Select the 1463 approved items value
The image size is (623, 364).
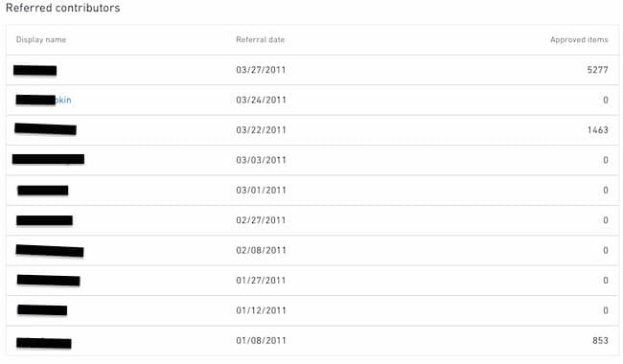(597, 130)
